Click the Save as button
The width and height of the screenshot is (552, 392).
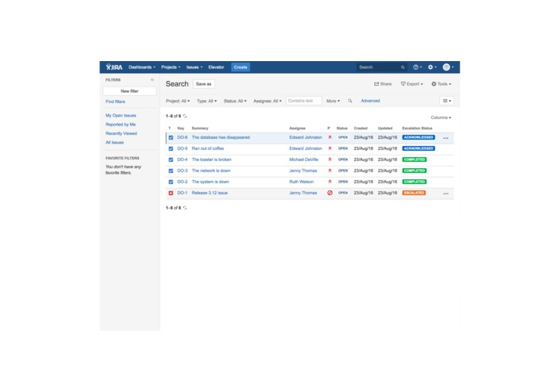(203, 84)
